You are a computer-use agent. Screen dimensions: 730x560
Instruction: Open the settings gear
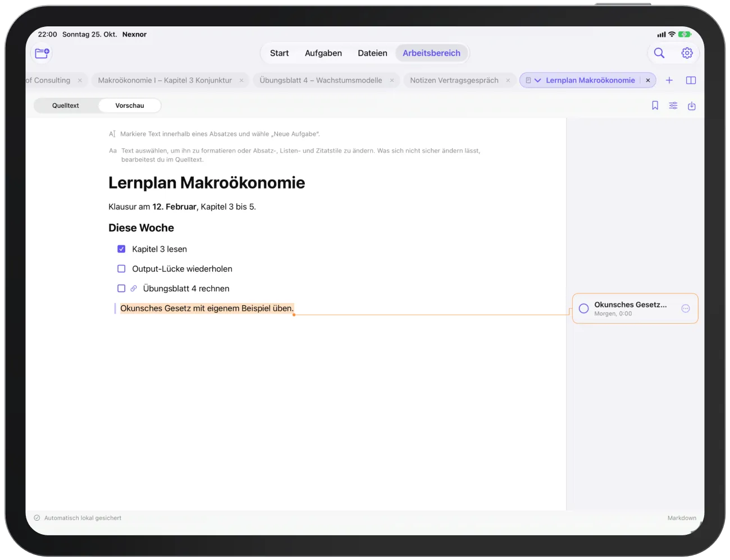tap(687, 53)
